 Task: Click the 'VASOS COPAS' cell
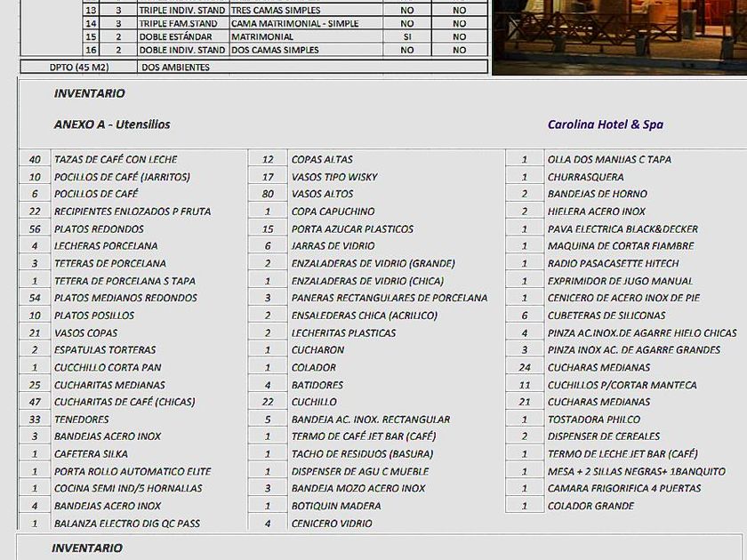pyautogui.click(x=85, y=332)
